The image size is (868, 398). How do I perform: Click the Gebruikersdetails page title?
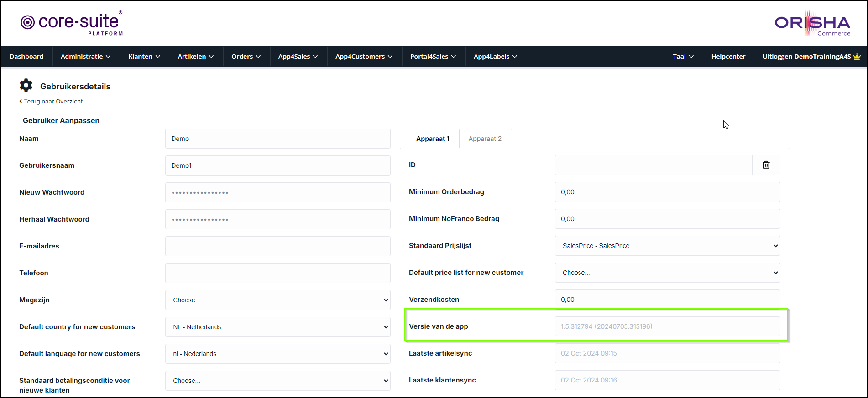(75, 87)
